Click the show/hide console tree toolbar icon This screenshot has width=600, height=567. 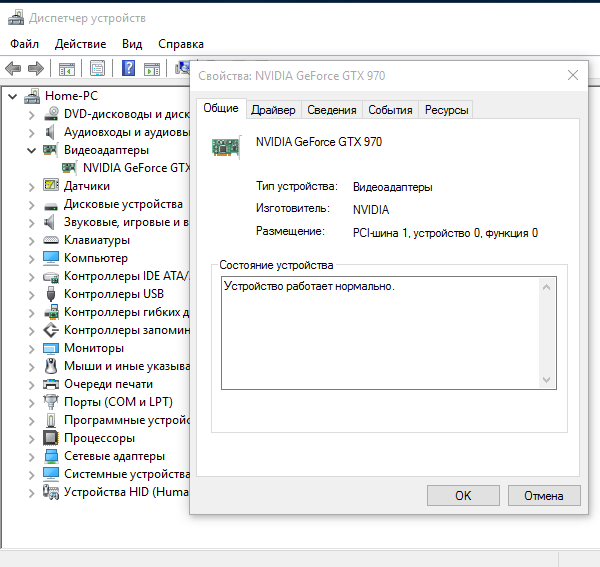(x=67, y=69)
